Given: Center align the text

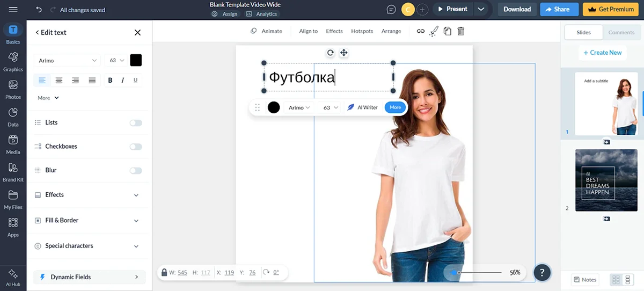Looking at the screenshot, I should coord(59,81).
